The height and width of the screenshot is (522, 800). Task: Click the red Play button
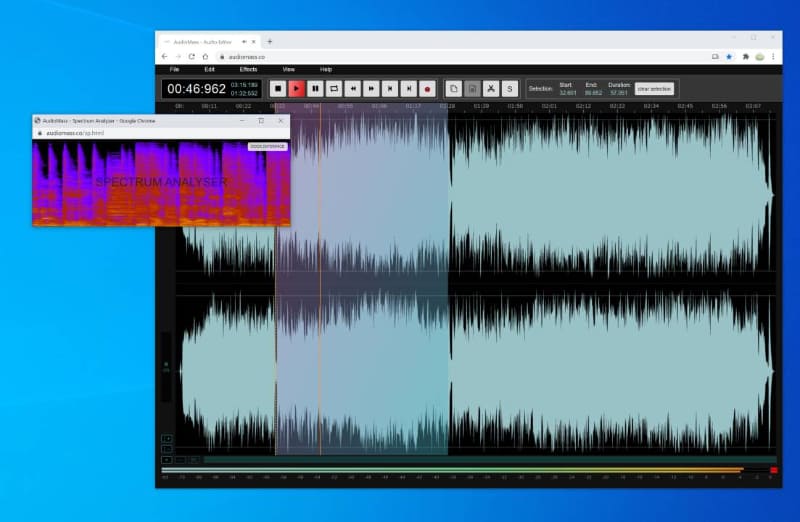[296, 89]
